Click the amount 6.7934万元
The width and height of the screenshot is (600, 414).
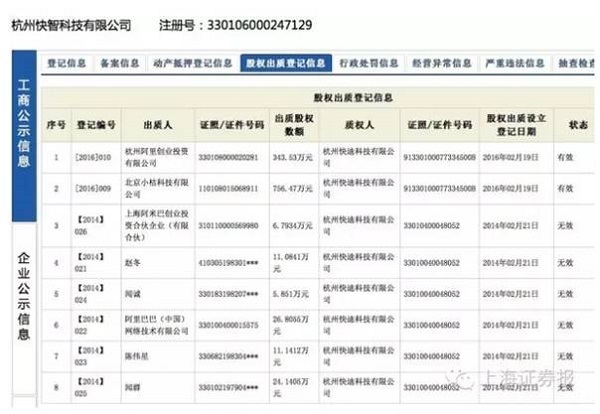pos(292,225)
